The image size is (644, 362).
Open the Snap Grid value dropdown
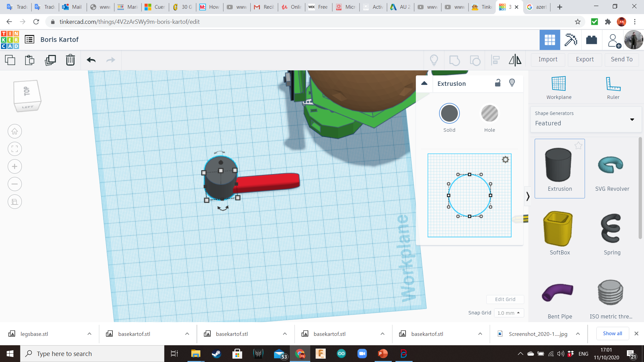(509, 313)
